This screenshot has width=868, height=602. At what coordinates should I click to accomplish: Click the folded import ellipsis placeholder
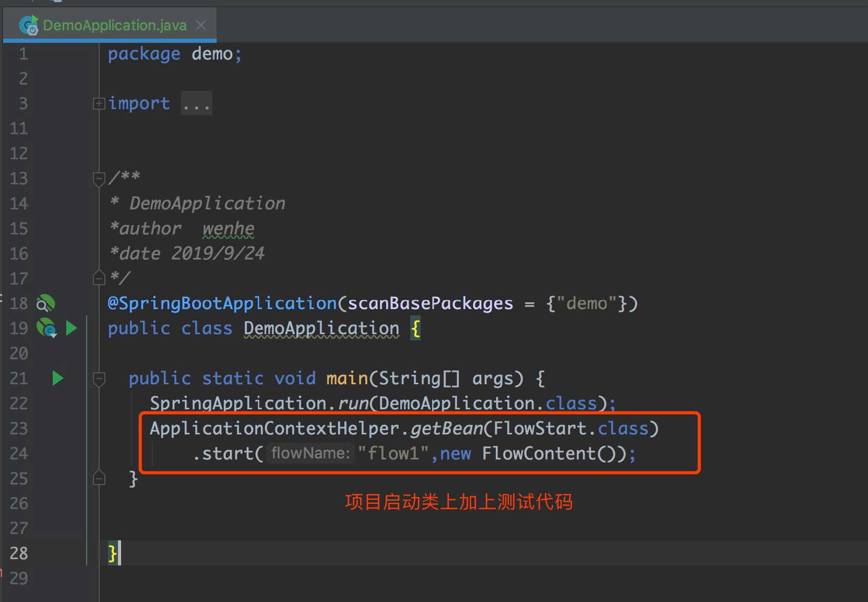tap(196, 103)
